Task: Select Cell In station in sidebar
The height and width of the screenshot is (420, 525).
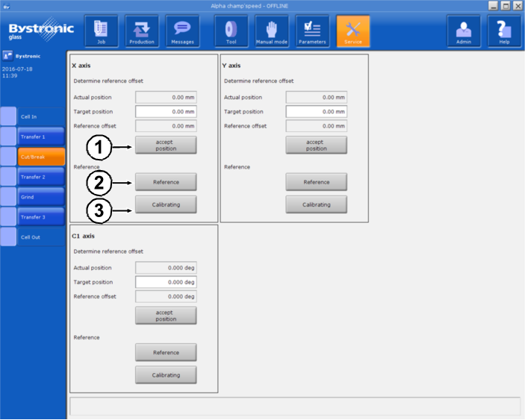Action: point(41,116)
